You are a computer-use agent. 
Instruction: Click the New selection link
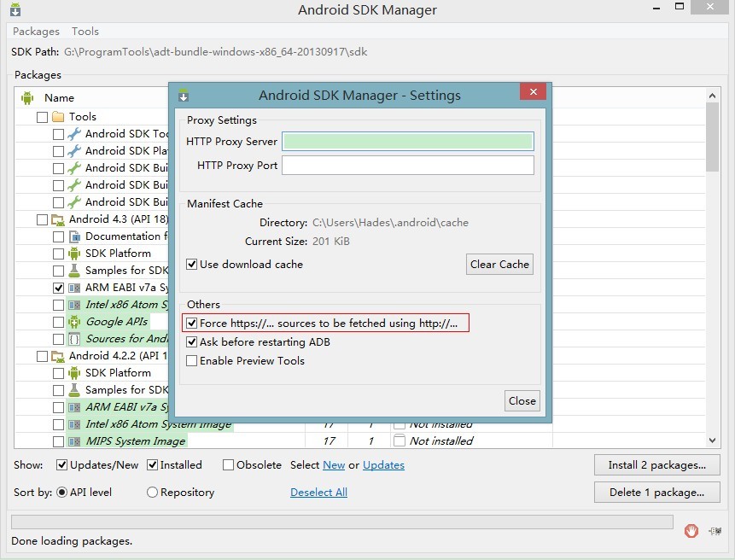tap(334, 465)
